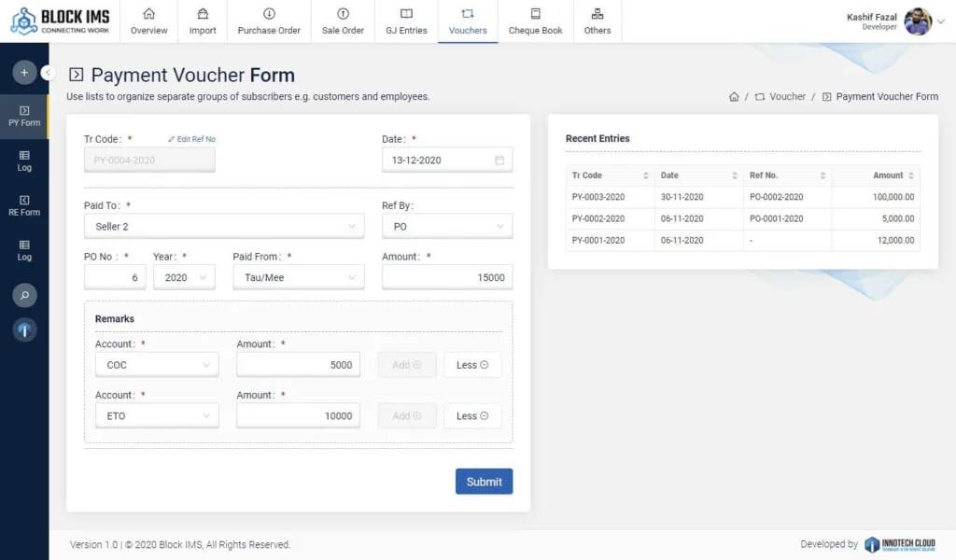This screenshot has height=560, width=956.
Task: Click the calendar icon in the Date field
Action: point(499,161)
